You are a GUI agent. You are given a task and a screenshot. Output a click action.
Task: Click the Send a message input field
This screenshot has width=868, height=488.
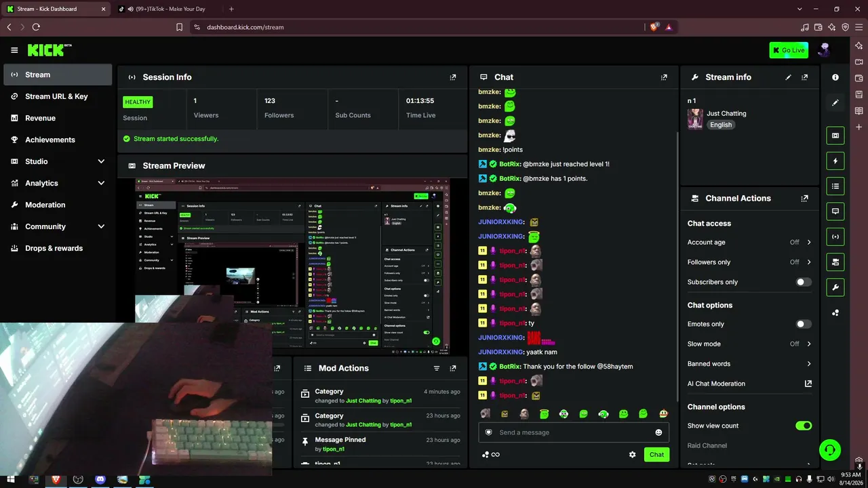tap(574, 432)
